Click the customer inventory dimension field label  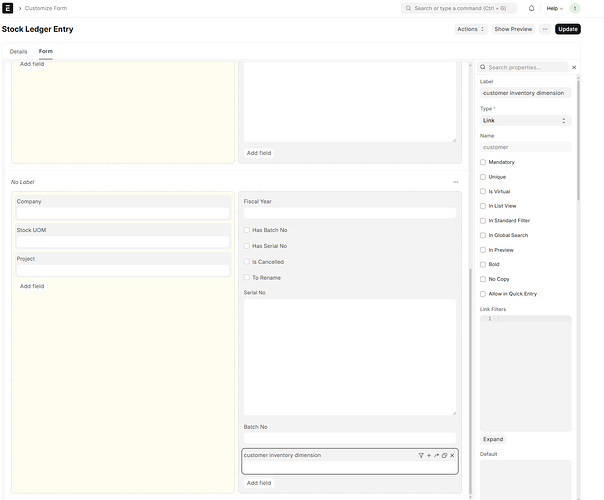(x=282, y=455)
